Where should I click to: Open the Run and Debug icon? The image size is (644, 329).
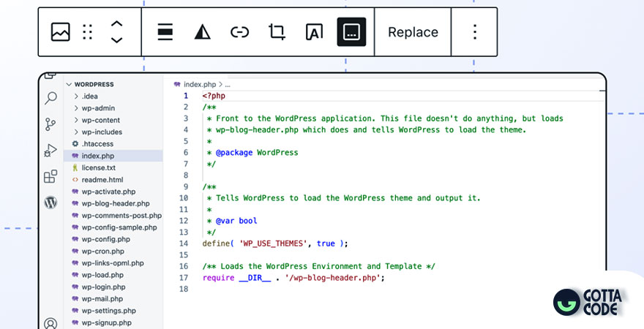pyautogui.click(x=50, y=151)
